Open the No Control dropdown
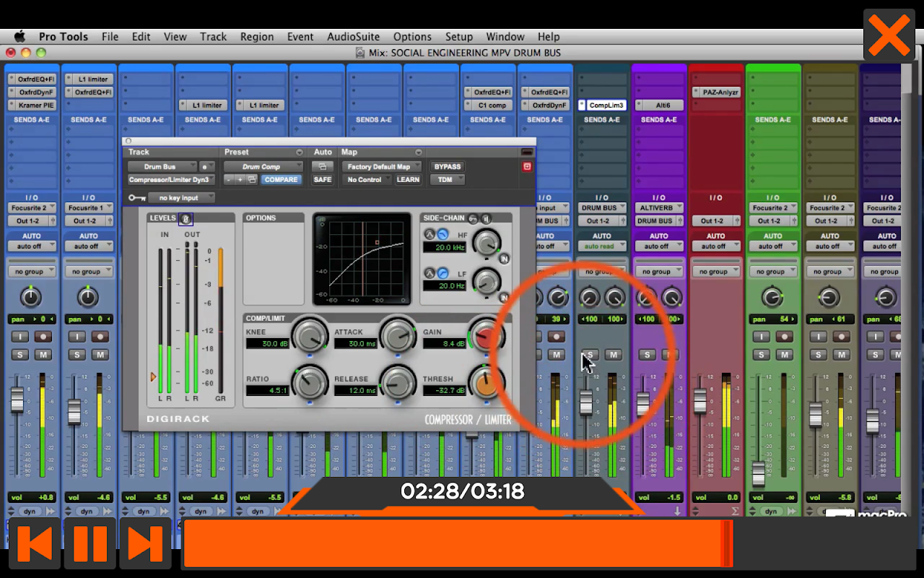924x578 pixels. tap(367, 179)
